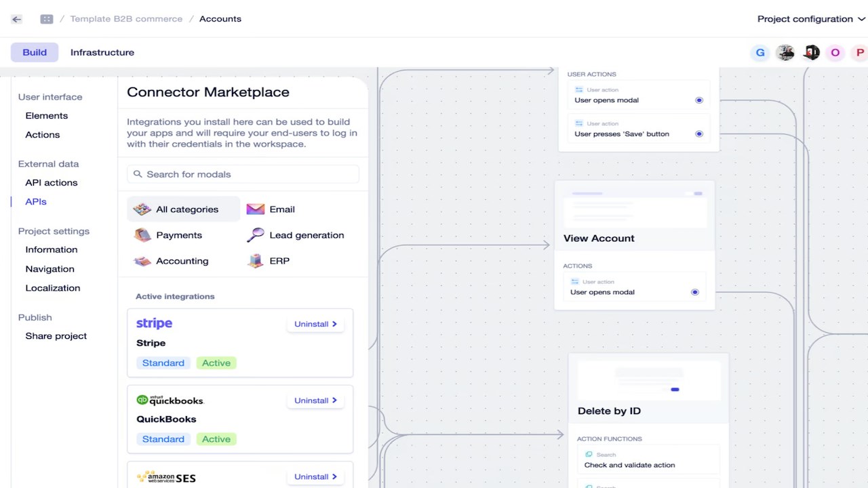Filter by Payments category
Screen dimensions: 868x488
[179, 235]
